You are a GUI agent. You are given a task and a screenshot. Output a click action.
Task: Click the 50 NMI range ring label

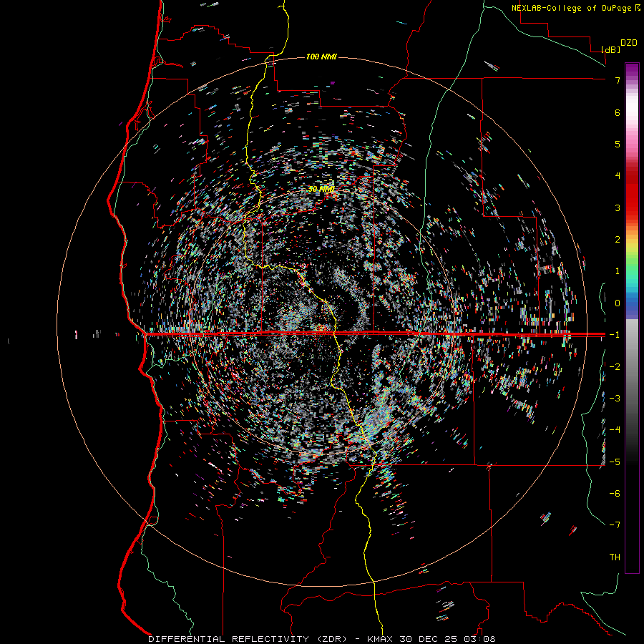coord(321,190)
